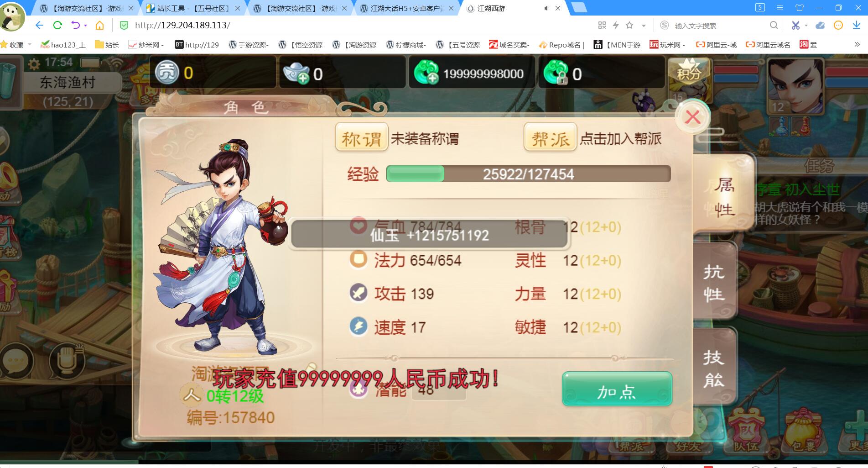The width and height of the screenshot is (868, 468).
Task: Click the browser home icon
Action: 99,26
